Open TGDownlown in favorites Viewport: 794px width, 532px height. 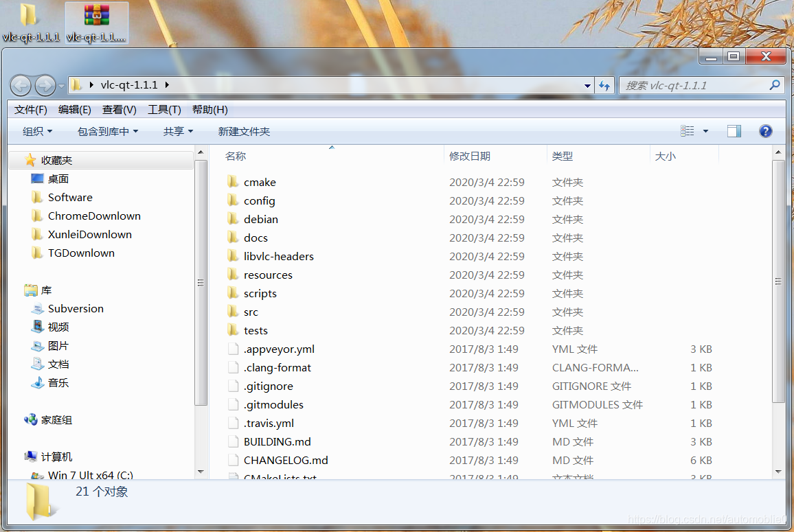[x=81, y=253]
